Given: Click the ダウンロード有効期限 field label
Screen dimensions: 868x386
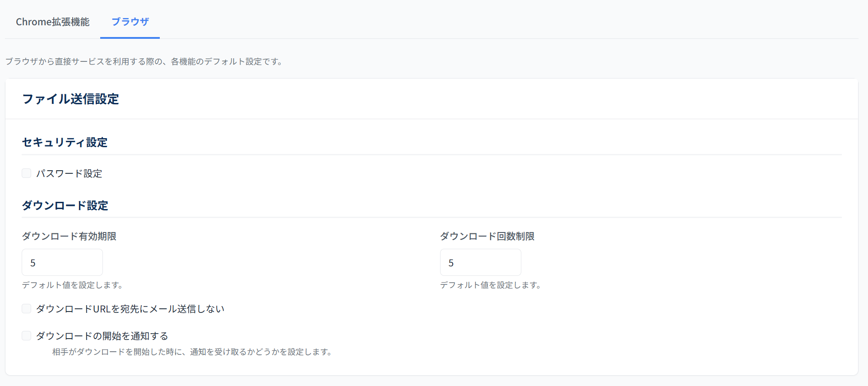Looking at the screenshot, I should (69, 237).
